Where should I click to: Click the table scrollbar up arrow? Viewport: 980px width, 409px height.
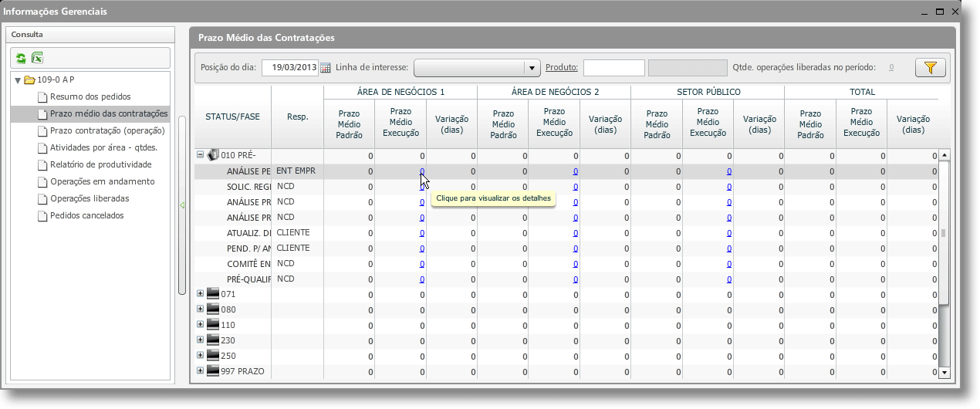(944, 155)
